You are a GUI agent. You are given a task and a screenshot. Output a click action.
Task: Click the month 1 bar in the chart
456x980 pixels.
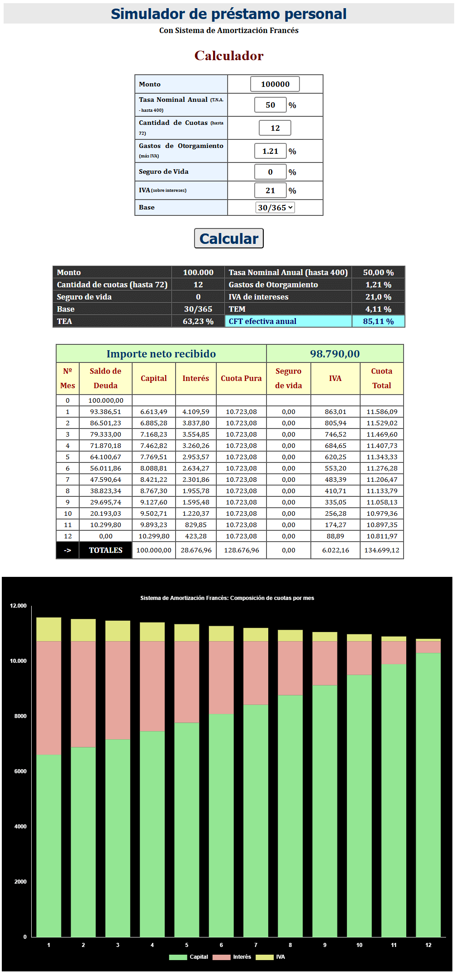[49, 777]
